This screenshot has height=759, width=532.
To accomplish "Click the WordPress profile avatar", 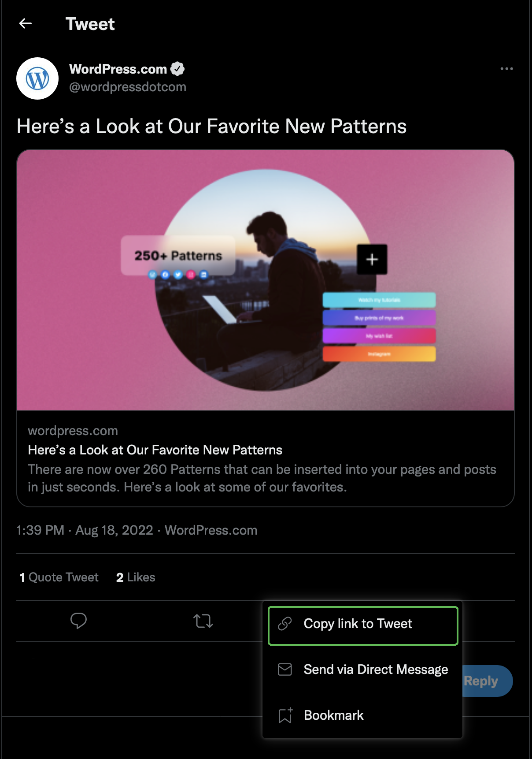I will click(x=37, y=78).
